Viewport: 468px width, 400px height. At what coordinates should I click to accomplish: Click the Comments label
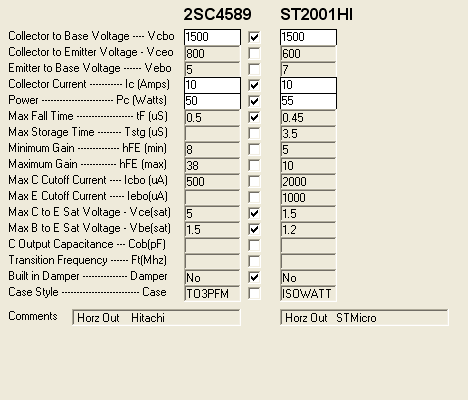tap(33, 316)
